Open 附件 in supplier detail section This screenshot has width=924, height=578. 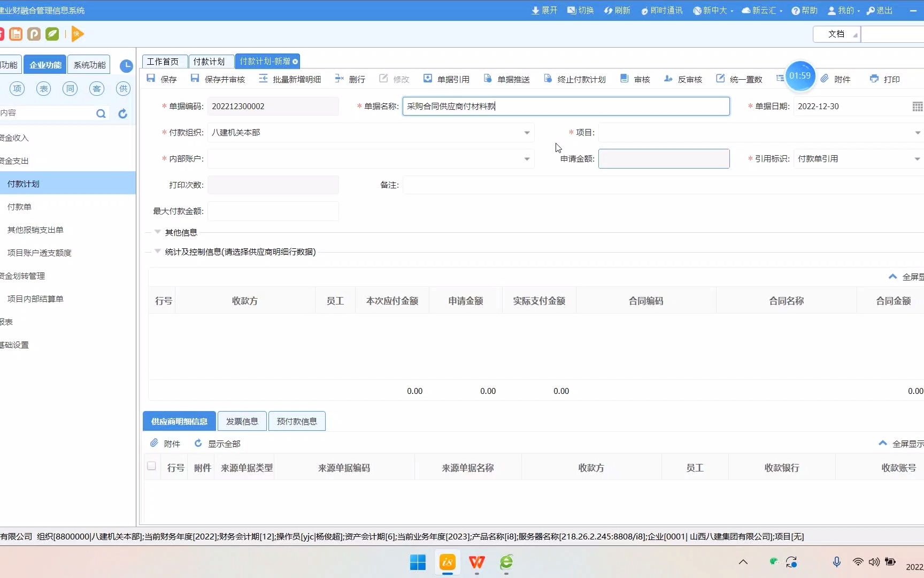click(x=165, y=444)
